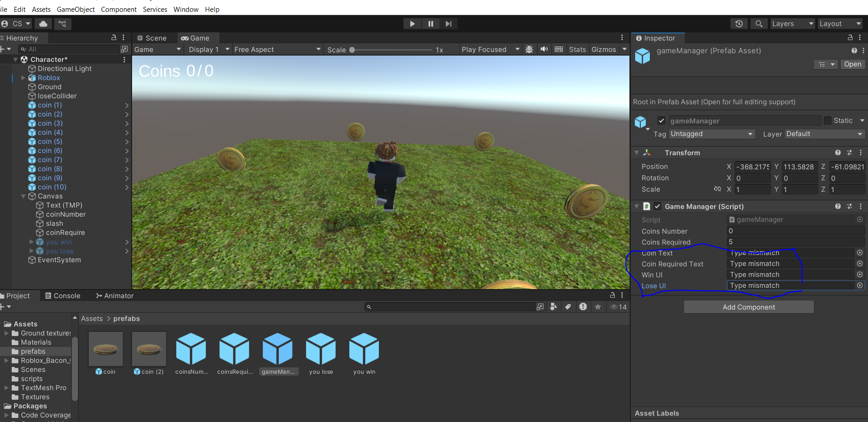Open the Tag dropdown set to Untagged

click(712, 134)
